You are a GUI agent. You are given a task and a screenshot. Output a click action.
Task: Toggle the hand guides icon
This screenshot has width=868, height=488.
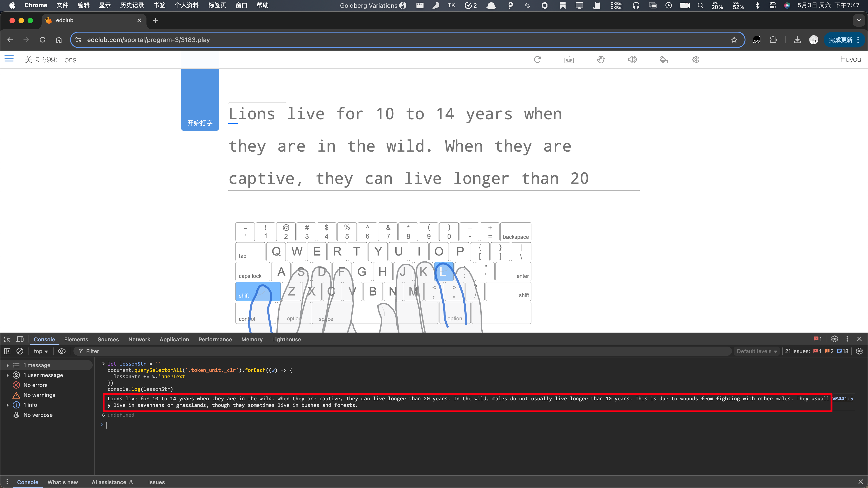pyautogui.click(x=600, y=60)
